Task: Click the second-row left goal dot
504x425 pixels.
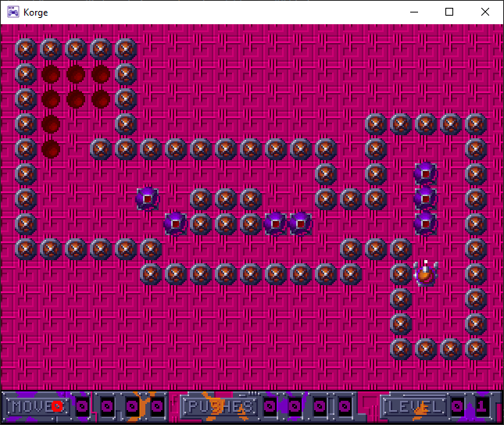Action: [51, 99]
